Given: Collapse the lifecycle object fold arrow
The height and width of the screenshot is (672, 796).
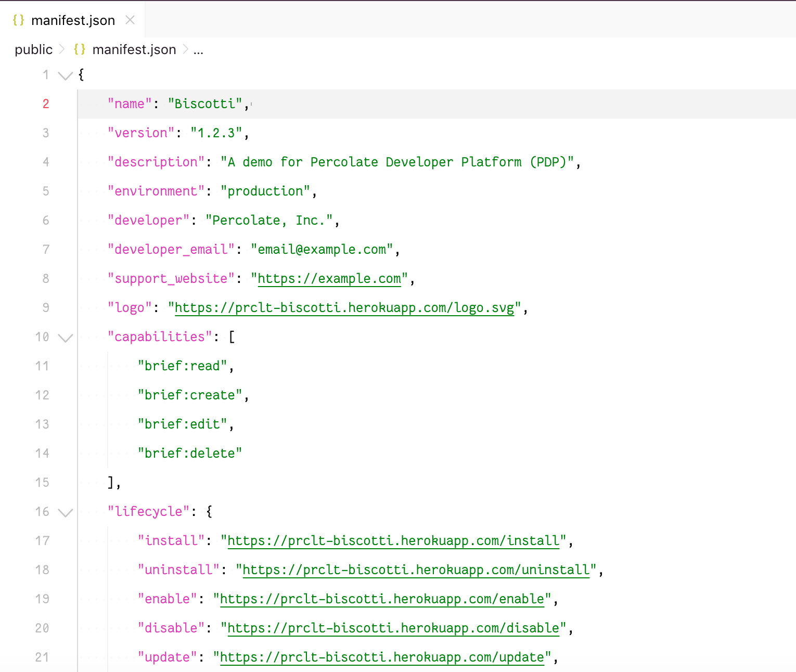Looking at the screenshot, I should tap(65, 512).
